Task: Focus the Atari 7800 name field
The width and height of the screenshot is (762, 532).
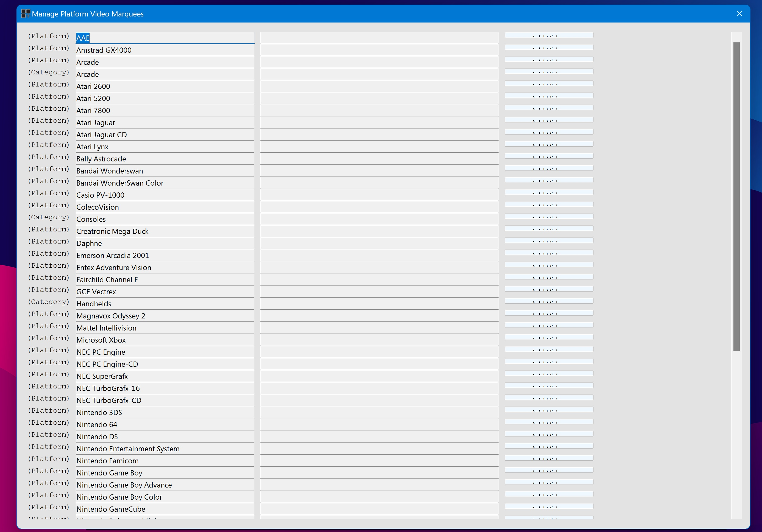Action: pos(165,110)
